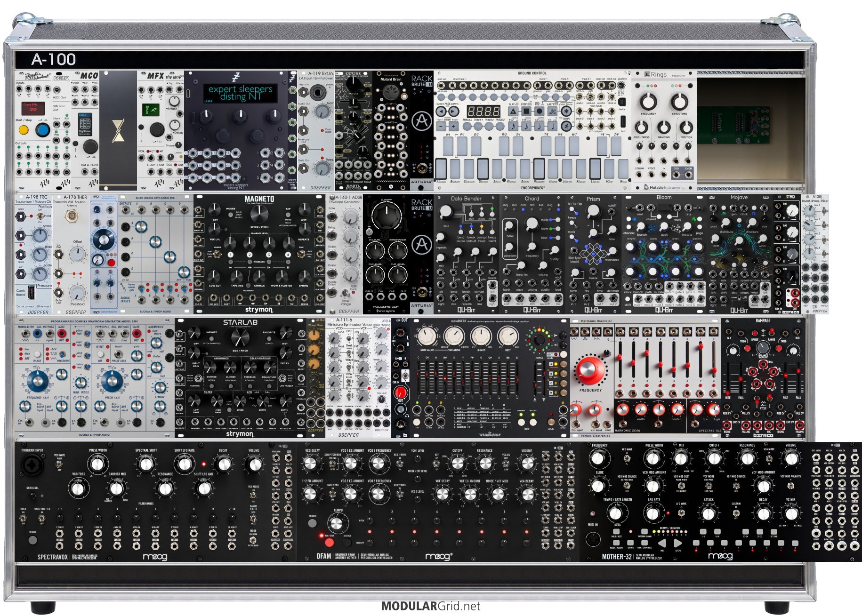Image resolution: width=862 pixels, height=616 pixels.
Task: Click the Moog logo on the DFAM
Action: click(440, 557)
